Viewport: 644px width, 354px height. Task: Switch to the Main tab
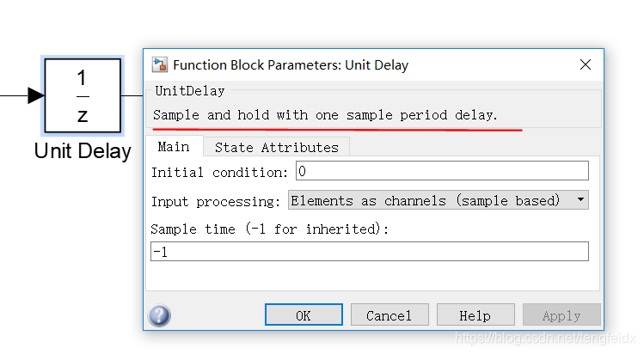pos(174,147)
